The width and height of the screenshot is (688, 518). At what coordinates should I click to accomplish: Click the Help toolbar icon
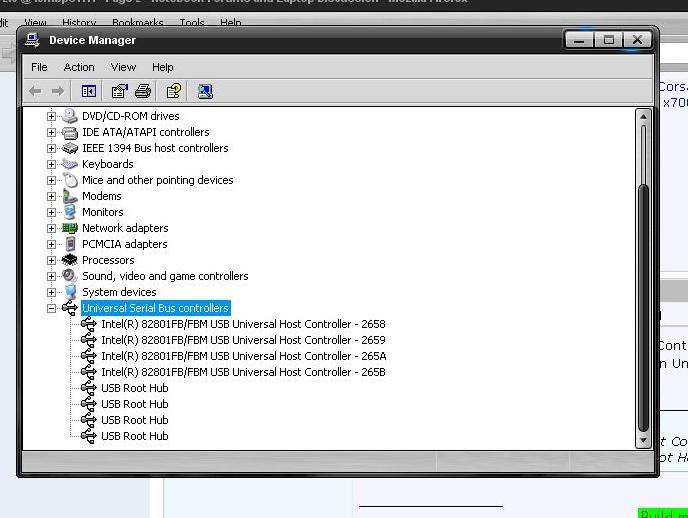174,91
